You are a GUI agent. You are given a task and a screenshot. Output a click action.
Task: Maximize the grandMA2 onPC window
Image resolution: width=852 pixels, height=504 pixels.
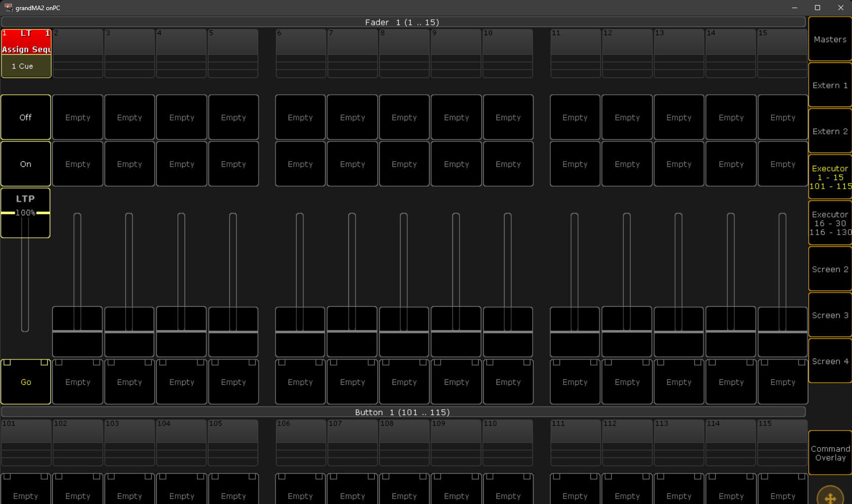coord(818,8)
